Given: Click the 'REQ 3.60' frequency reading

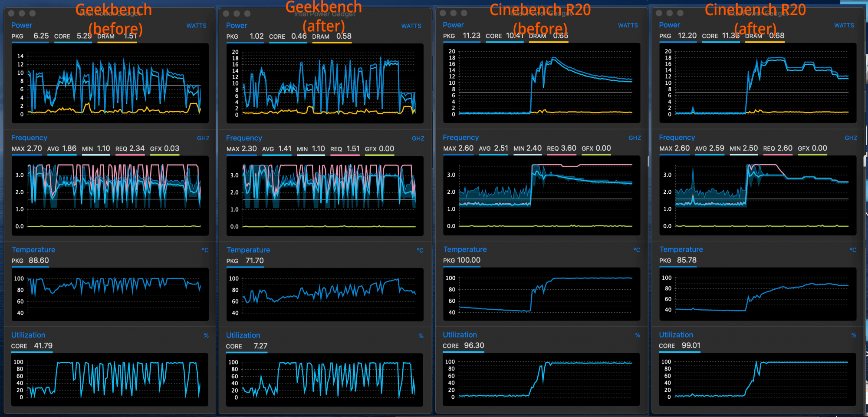Looking at the screenshot, I should point(562,149).
